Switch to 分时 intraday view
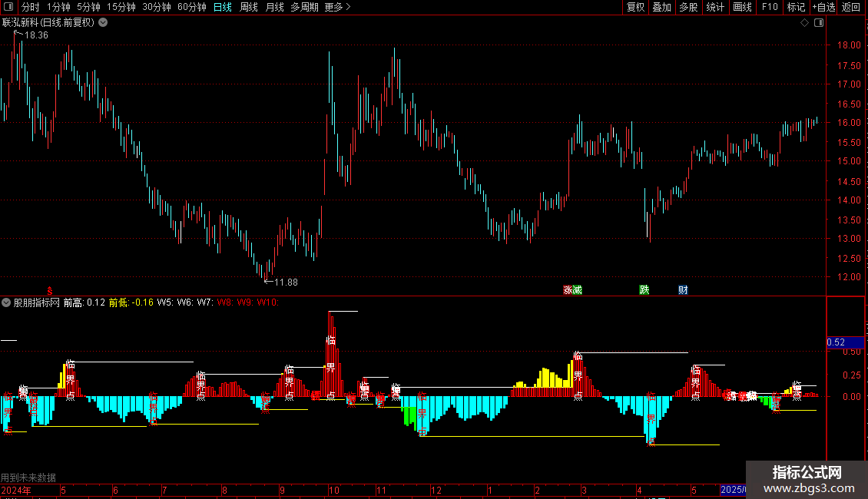The height and width of the screenshot is (499, 868). pos(31,7)
